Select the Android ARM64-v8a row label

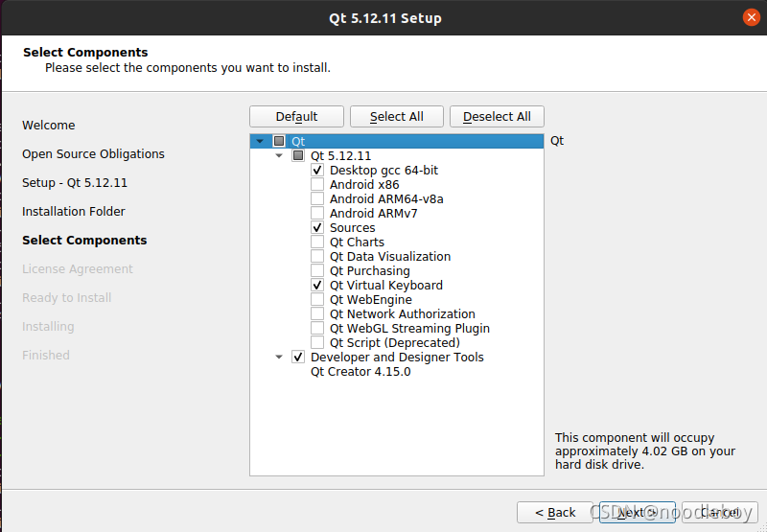[x=386, y=199]
